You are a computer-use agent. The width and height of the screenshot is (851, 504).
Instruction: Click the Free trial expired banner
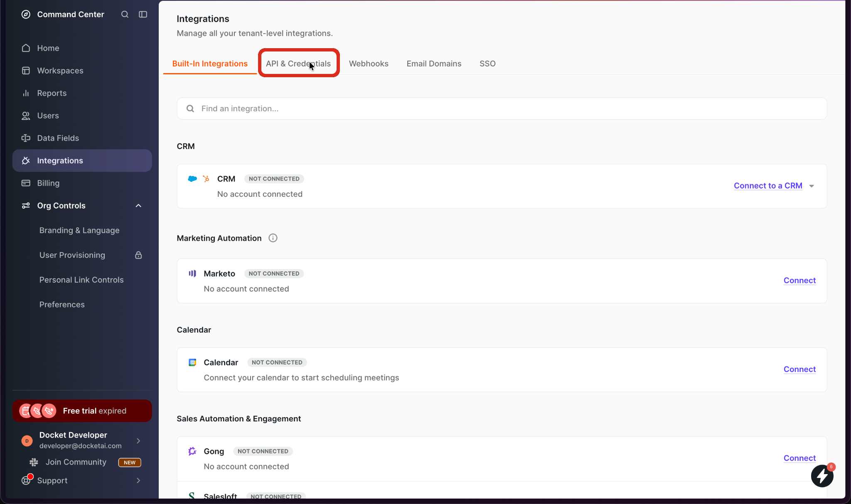(x=82, y=411)
